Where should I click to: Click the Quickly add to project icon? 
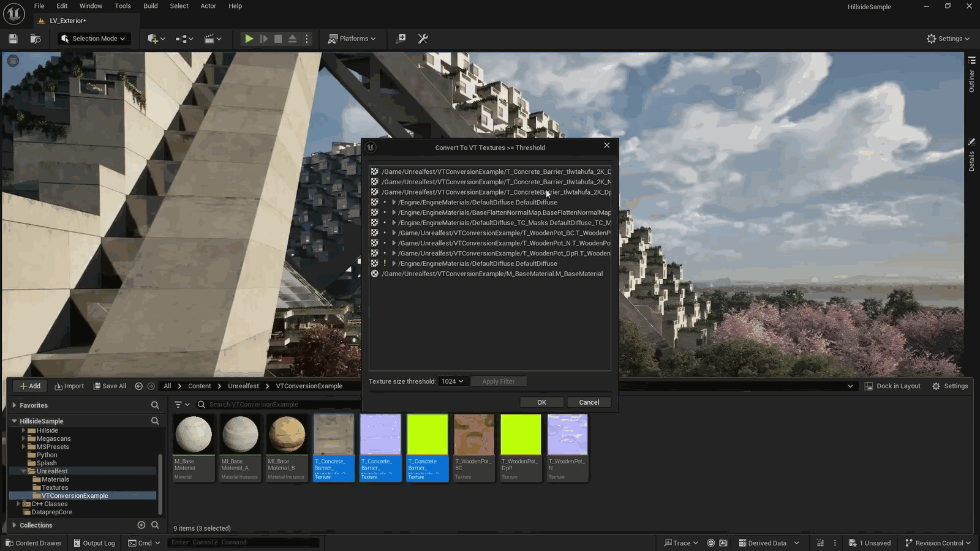click(156, 39)
